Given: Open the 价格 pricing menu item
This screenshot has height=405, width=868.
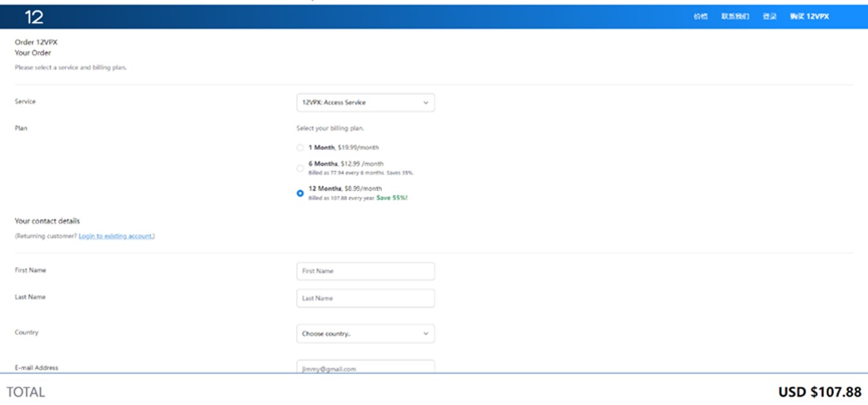Looking at the screenshot, I should [x=700, y=17].
